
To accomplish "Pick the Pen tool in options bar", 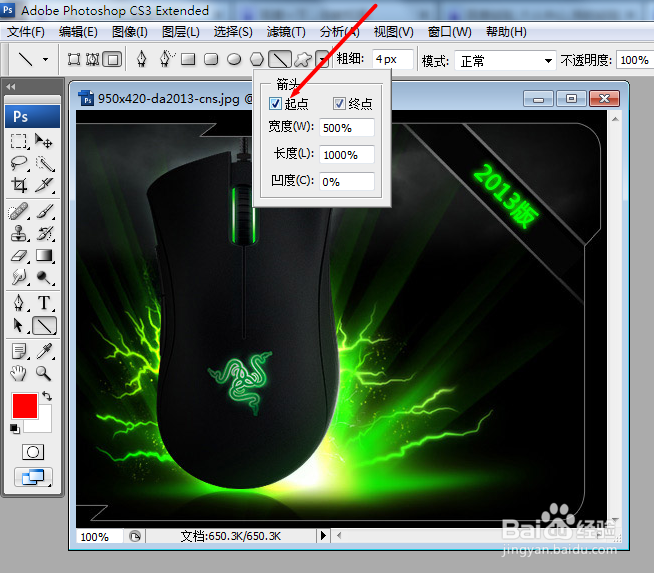I will (x=142, y=59).
